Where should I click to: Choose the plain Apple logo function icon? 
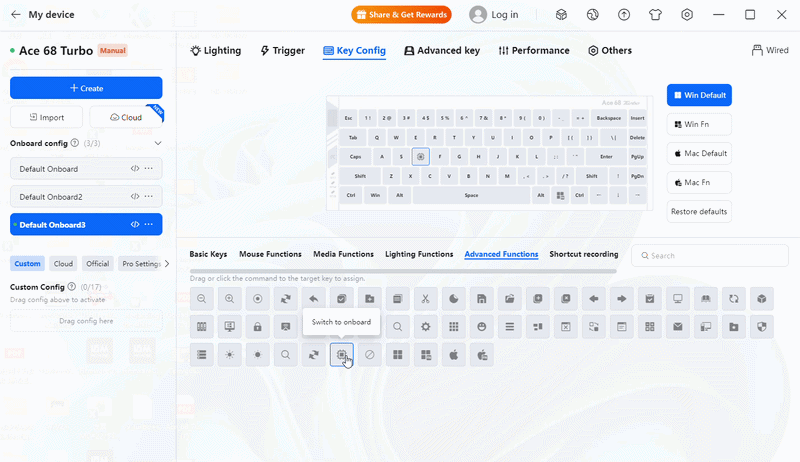pyautogui.click(x=454, y=355)
